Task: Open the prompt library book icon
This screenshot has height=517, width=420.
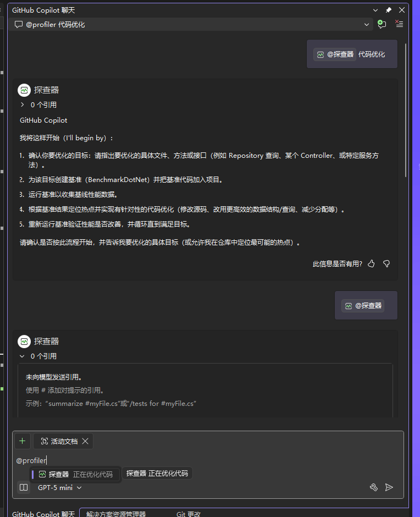Action: (24, 487)
